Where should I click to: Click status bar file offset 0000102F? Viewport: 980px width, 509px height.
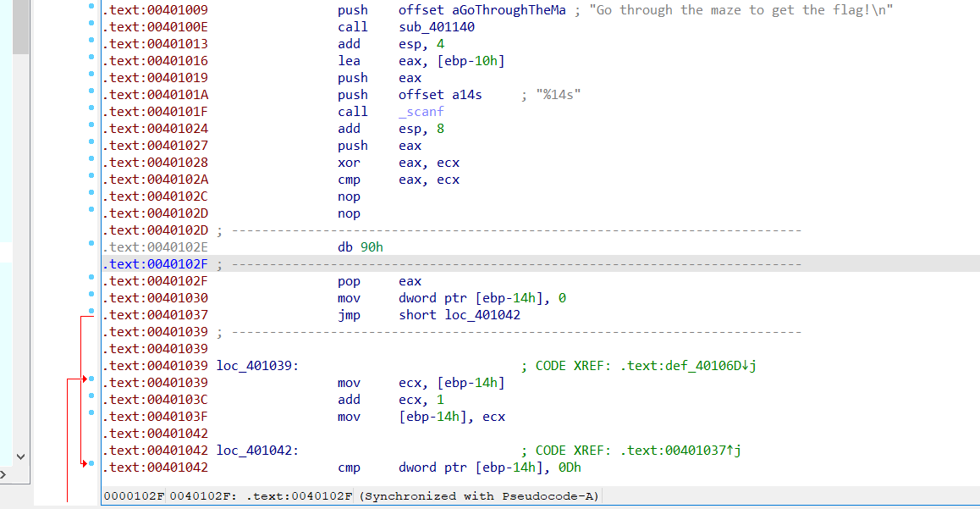[x=134, y=495]
